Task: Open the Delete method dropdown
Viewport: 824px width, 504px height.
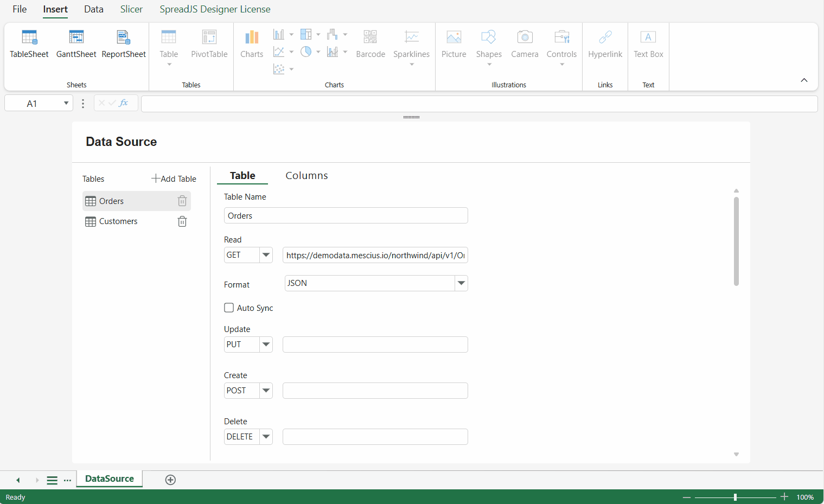Action: 266,437
